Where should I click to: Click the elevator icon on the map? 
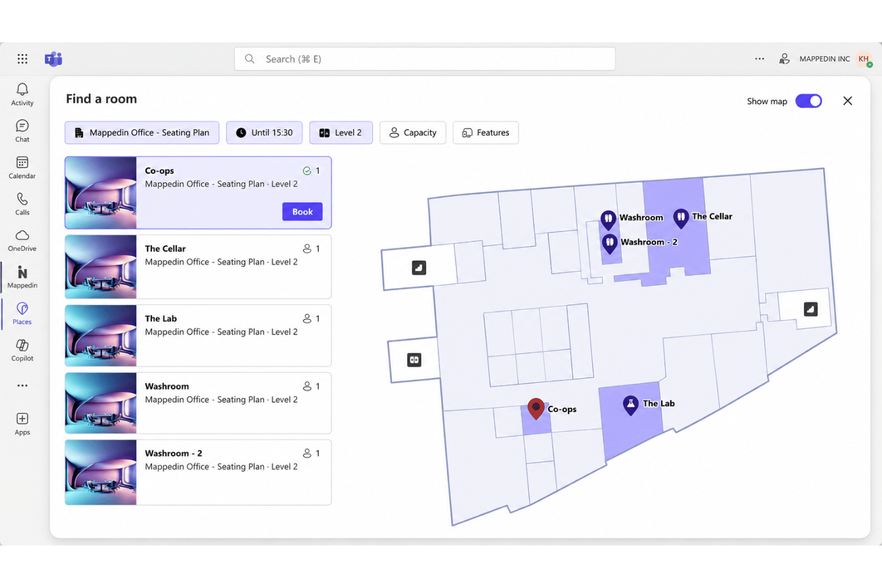(x=414, y=360)
